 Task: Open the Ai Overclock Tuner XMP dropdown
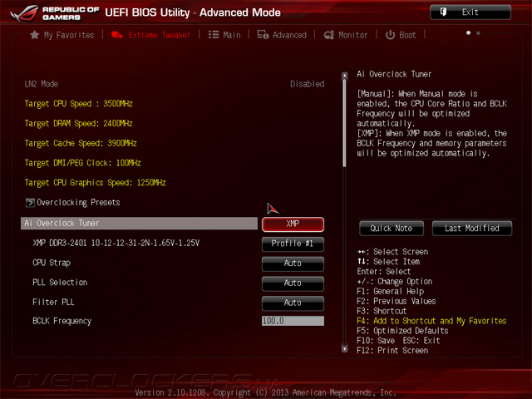293,224
